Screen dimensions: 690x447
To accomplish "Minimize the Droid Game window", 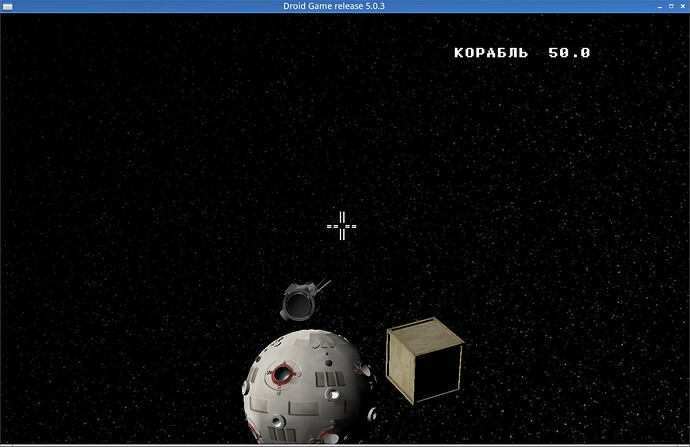I will pos(655,6).
